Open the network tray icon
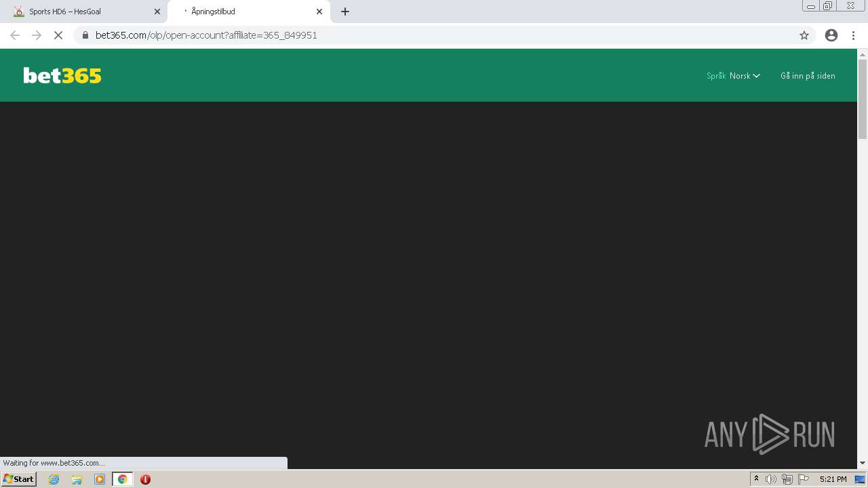The image size is (868, 488). [787, 479]
